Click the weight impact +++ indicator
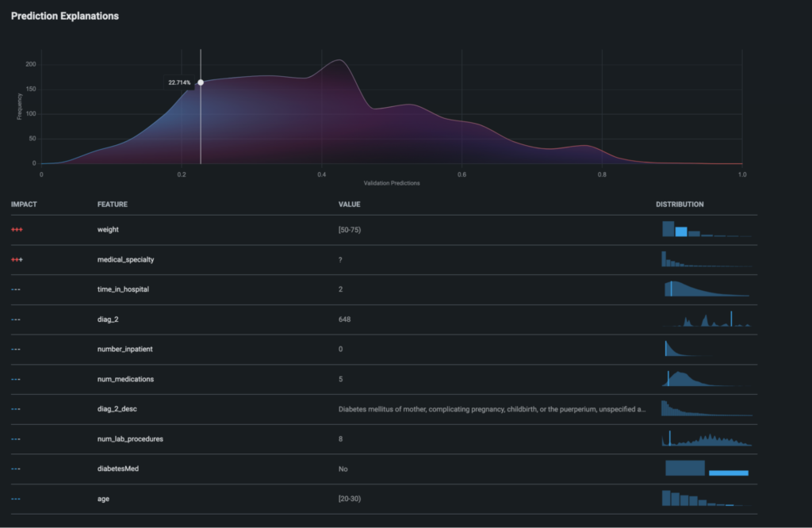 [16, 229]
